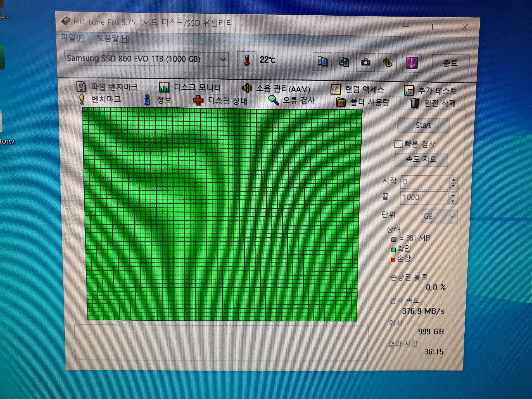The width and height of the screenshot is (532, 399).
Task: Open the options gear icon
Action: pyautogui.click(x=387, y=63)
